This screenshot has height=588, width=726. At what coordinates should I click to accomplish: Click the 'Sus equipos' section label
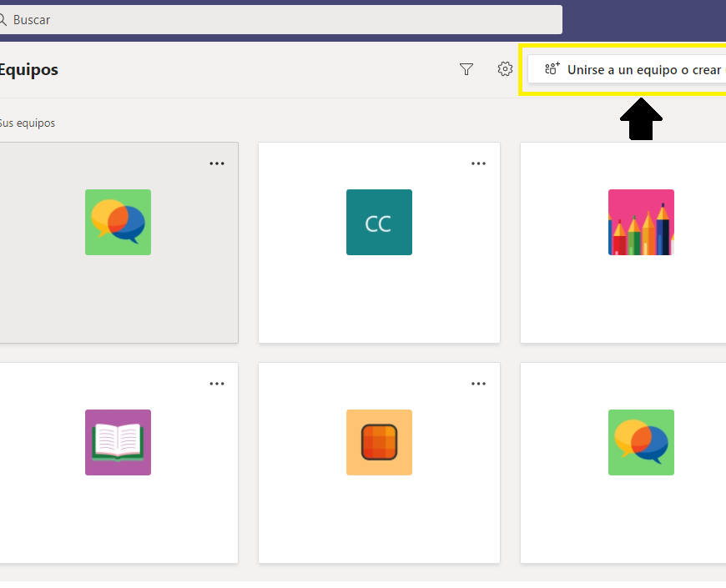(x=28, y=123)
